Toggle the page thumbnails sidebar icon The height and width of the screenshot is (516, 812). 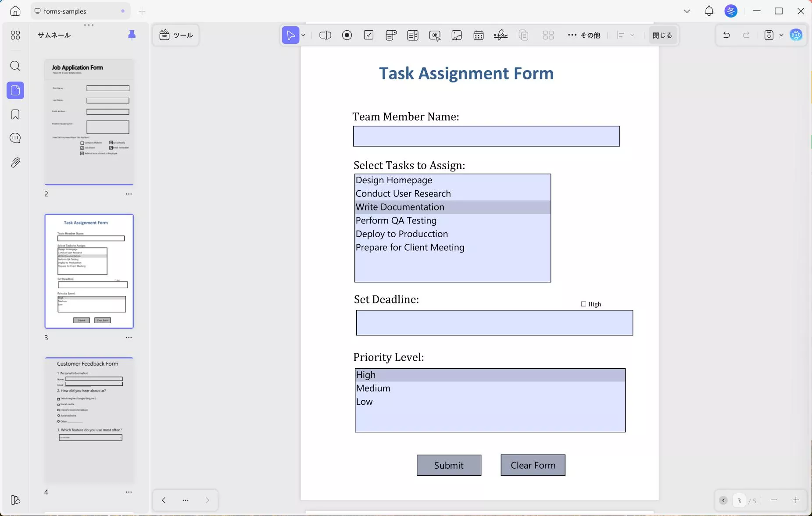coord(15,90)
